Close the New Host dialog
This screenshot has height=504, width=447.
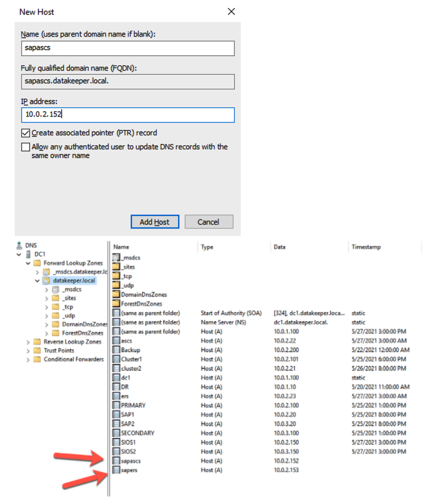[x=232, y=11]
